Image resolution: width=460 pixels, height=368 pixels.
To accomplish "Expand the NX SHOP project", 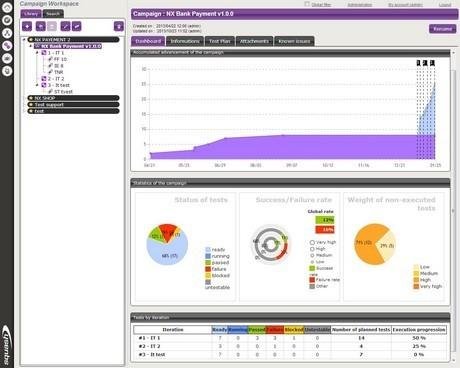I will coord(24,98).
